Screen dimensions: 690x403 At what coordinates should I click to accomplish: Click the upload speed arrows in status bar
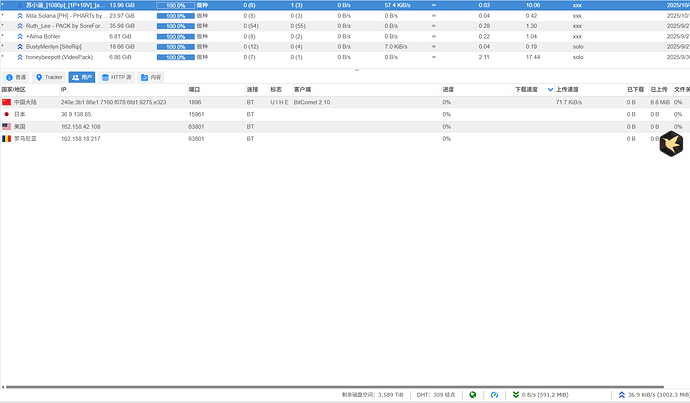(622, 395)
